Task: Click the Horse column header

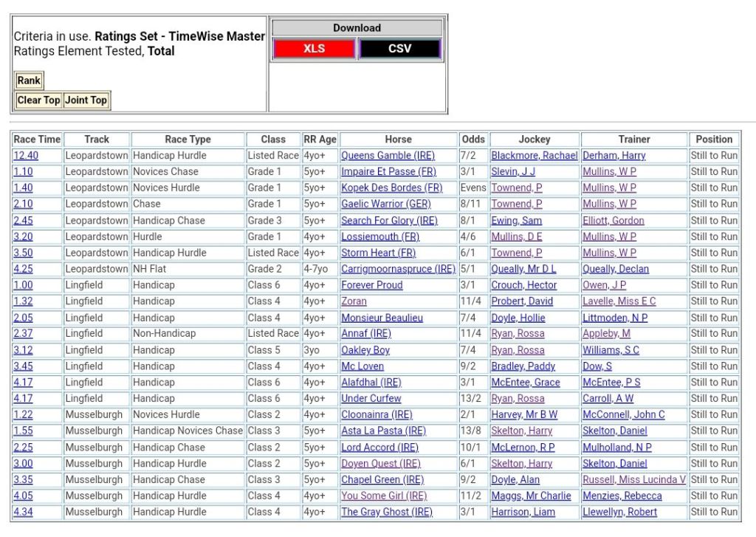Action: [x=398, y=139]
